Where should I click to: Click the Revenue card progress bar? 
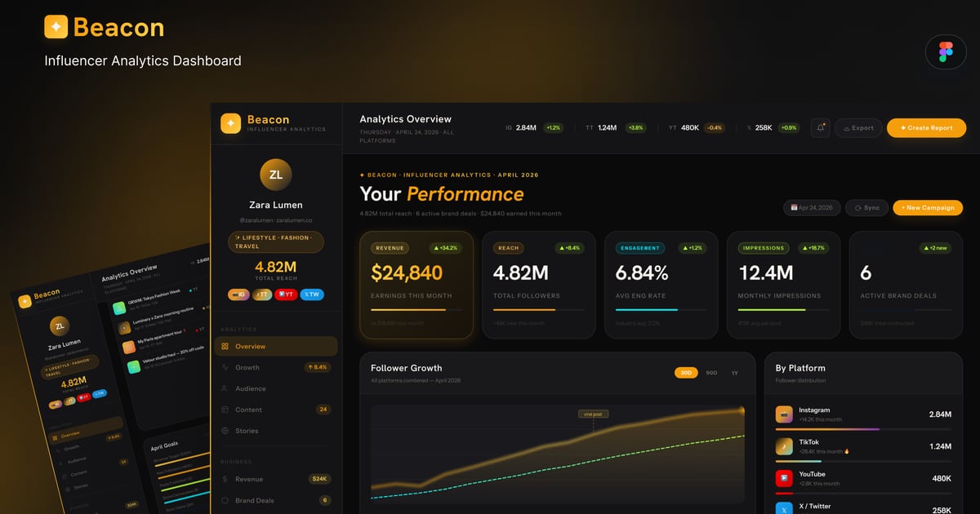click(416, 310)
